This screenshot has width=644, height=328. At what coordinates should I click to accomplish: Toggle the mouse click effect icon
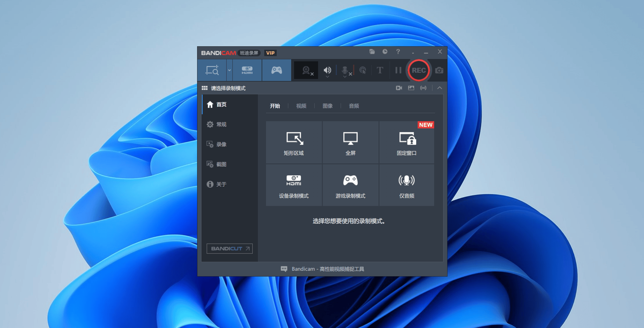363,70
